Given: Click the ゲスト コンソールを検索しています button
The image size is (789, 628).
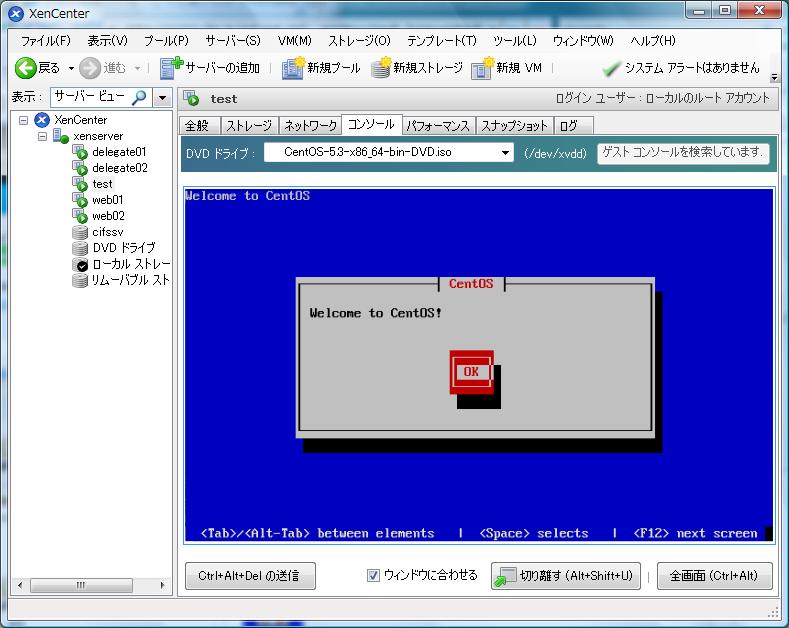Looking at the screenshot, I should coord(683,152).
